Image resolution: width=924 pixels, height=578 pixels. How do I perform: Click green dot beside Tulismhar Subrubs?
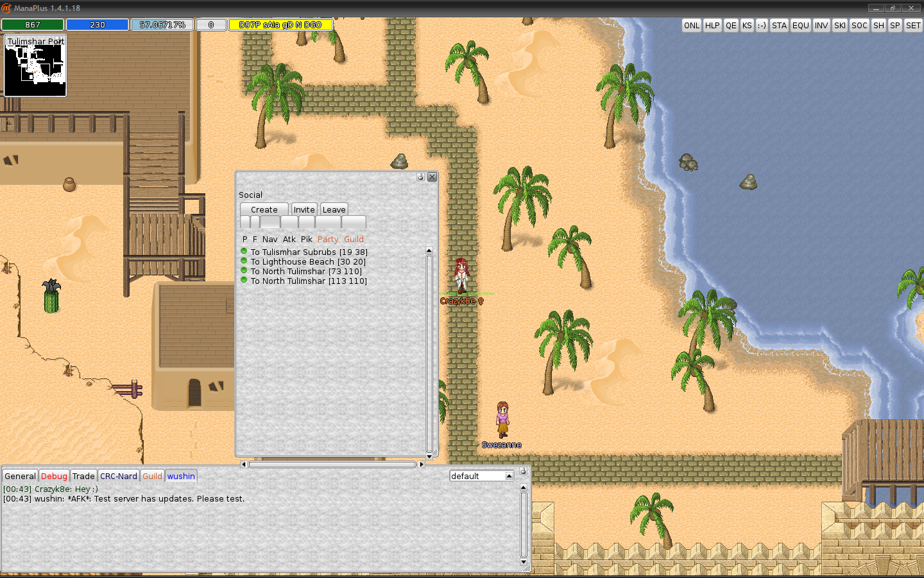(x=244, y=251)
